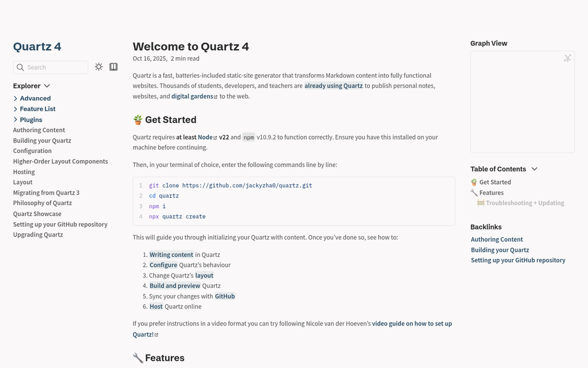Image resolution: width=588 pixels, height=368 pixels.
Task: Expand the Graph View with the fullscreen icon
Action: [567, 58]
